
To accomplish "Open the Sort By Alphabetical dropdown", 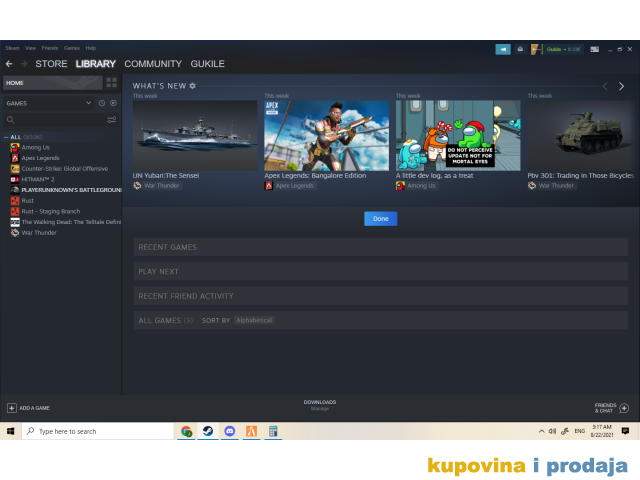I will point(254,320).
